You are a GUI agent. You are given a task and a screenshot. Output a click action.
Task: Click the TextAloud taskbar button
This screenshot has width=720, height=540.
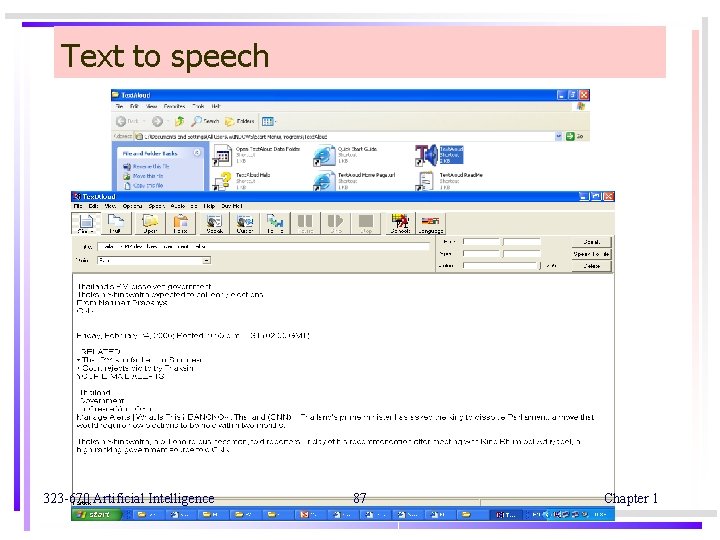(506, 515)
